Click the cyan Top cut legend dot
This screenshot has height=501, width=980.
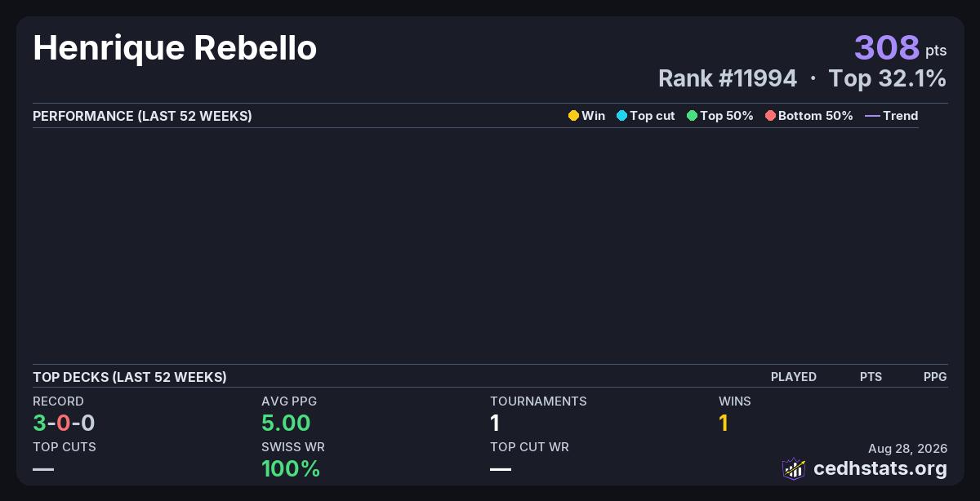[x=621, y=116]
